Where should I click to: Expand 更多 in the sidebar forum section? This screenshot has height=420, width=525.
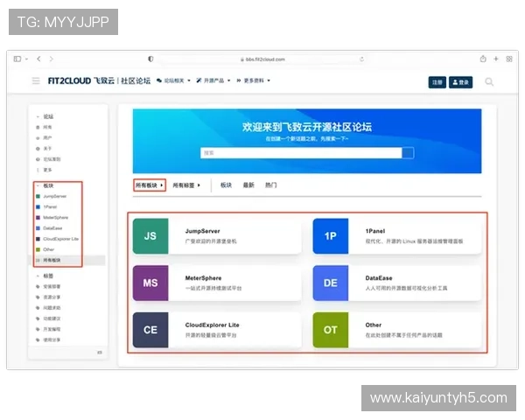[x=45, y=170]
